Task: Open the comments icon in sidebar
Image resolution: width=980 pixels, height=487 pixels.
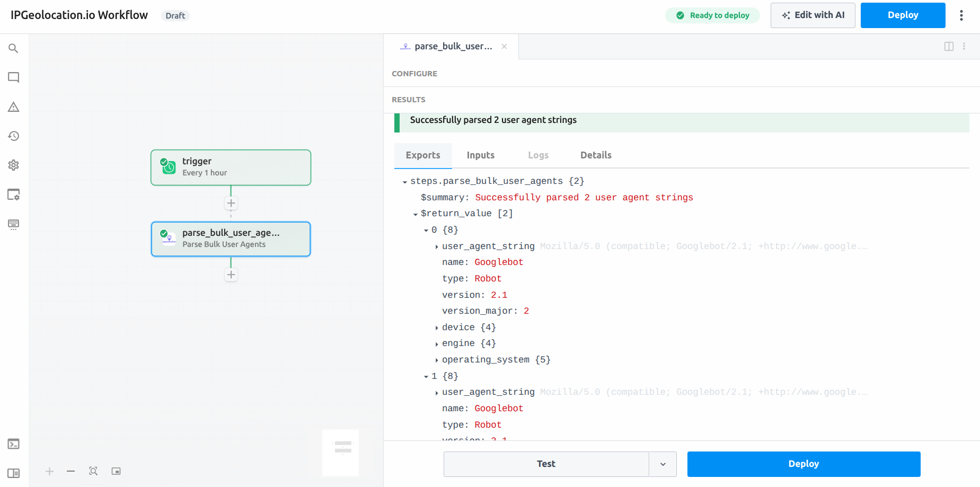Action: (x=13, y=77)
